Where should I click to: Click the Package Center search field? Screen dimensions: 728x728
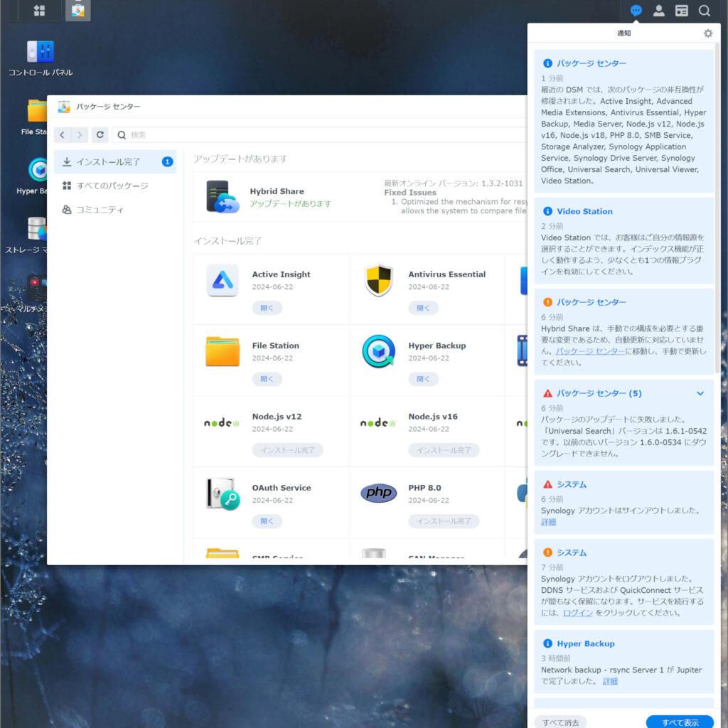319,135
